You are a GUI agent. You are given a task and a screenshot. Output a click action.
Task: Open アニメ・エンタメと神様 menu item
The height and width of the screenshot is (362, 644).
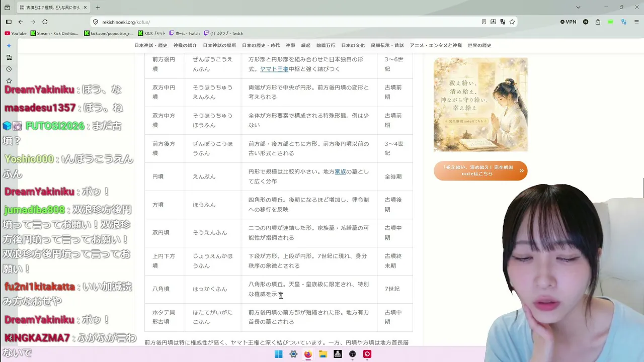coord(436,45)
